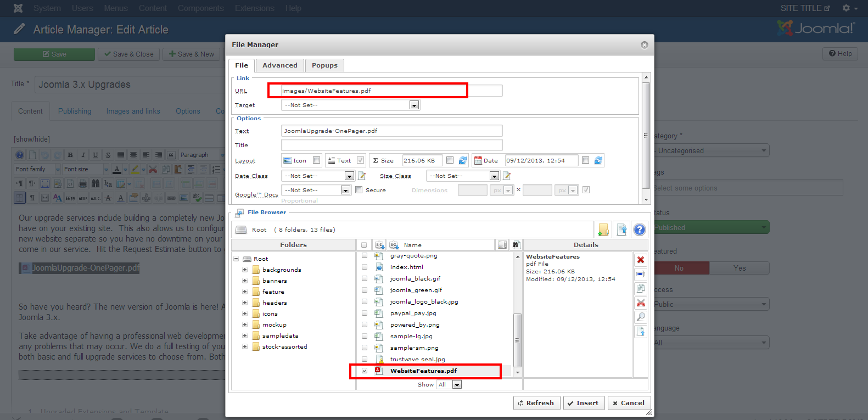Click the Insert button
The height and width of the screenshot is (420, 868).
[x=583, y=403]
